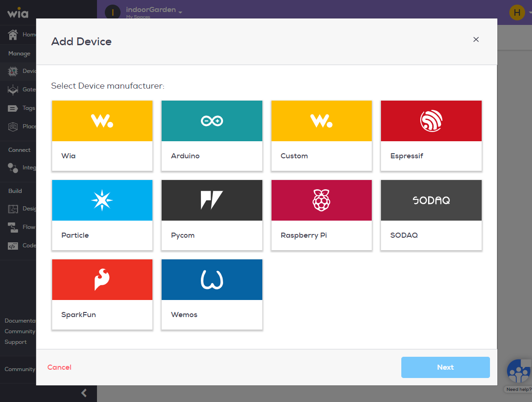Open Integrations via the sidebar icon

(x=13, y=168)
